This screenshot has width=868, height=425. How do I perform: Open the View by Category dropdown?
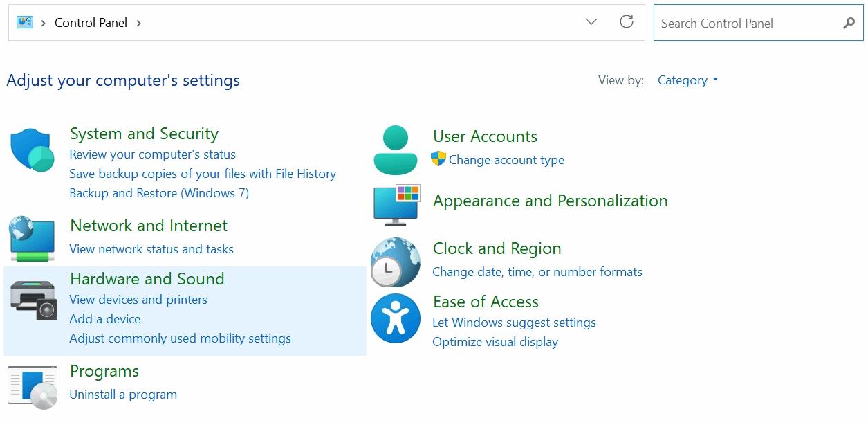[x=687, y=80]
